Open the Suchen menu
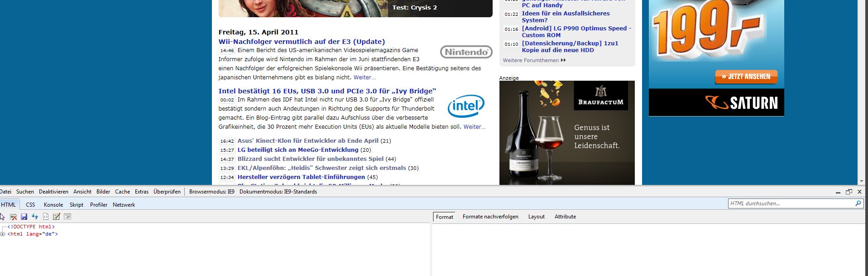868x276 pixels. (x=25, y=192)
